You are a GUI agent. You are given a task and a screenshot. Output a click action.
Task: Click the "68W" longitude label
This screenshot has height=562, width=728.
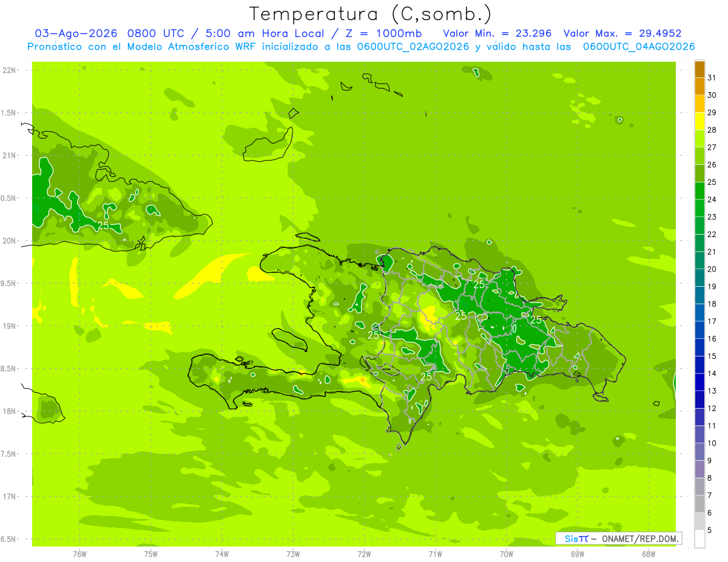[x=648, y=554]
